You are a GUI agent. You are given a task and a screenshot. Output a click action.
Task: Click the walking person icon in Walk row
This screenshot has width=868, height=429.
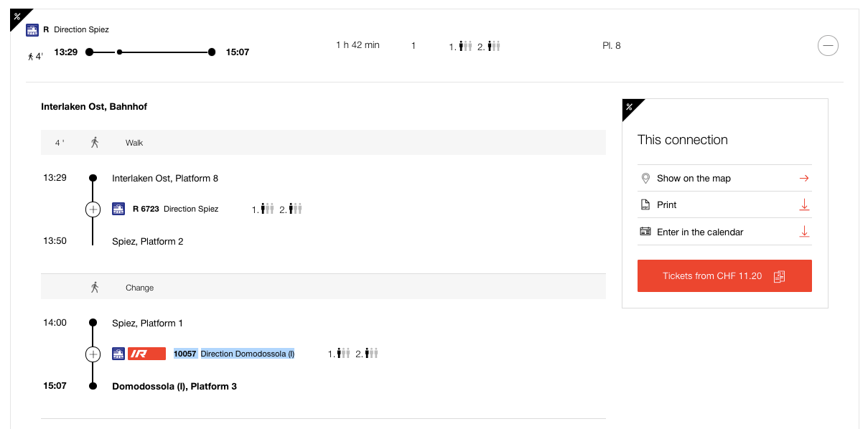[94, 142]
